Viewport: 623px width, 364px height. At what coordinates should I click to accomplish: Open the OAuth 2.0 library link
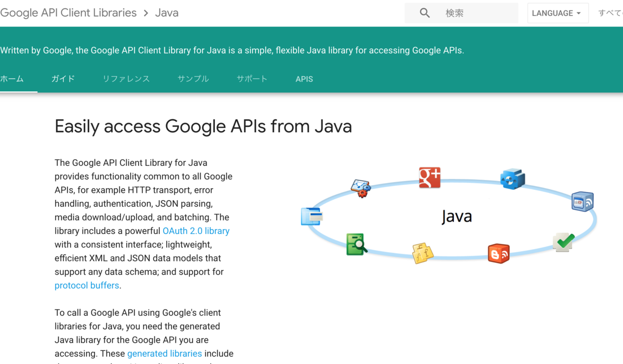[x=196, y=231]
